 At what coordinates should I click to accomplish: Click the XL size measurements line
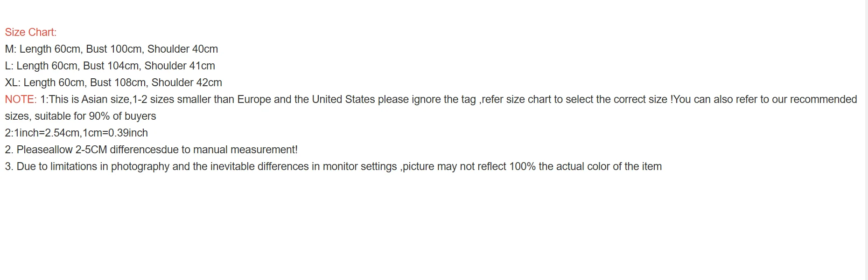point(113,82)
